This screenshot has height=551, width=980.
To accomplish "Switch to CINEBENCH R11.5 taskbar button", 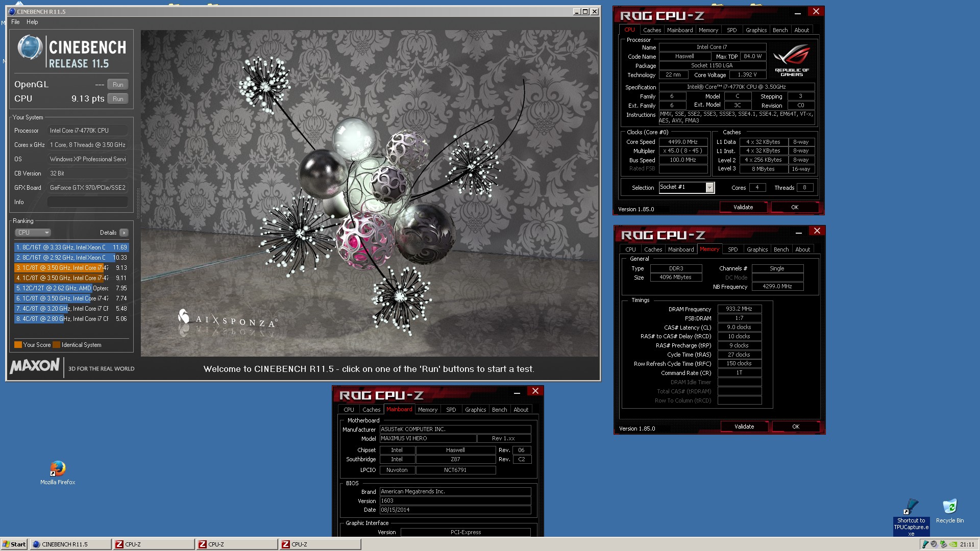I will click(70, 544).
